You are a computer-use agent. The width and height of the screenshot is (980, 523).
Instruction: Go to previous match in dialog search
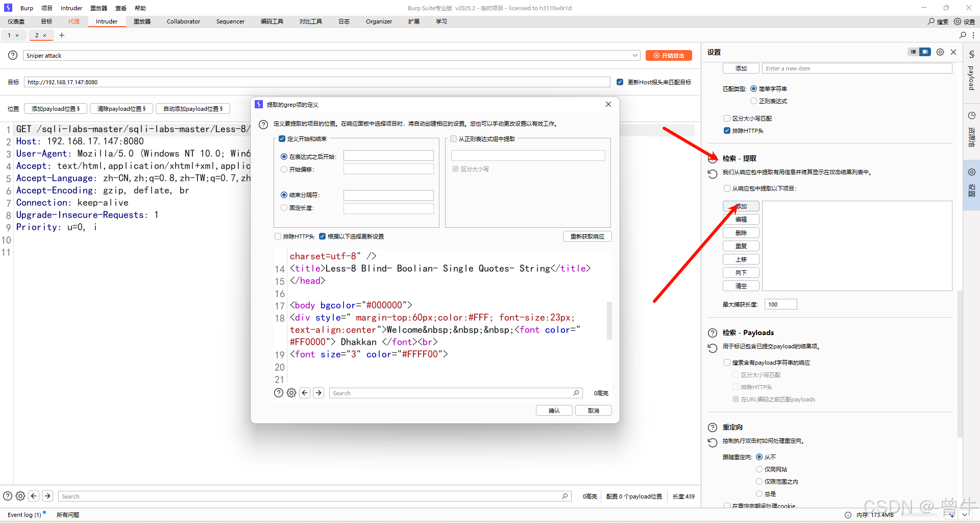point(305,393)
